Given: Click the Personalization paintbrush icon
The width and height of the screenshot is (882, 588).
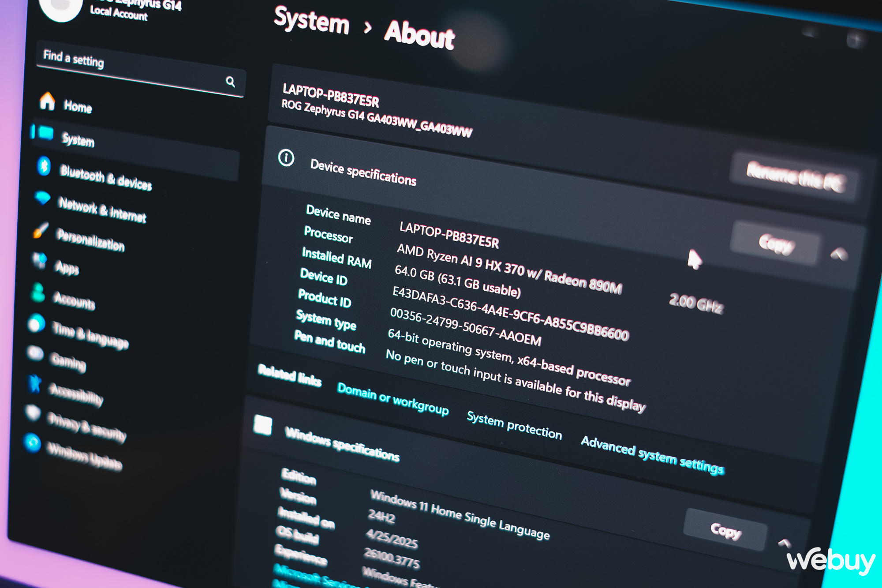Looking at the screenshot, I should [x=41, y=230].
